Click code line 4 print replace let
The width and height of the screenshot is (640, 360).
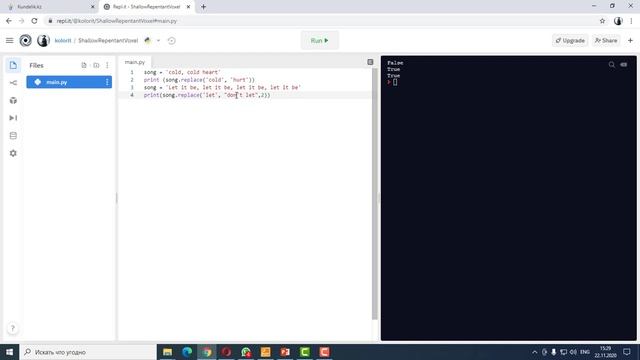click(x=207, y=95)
